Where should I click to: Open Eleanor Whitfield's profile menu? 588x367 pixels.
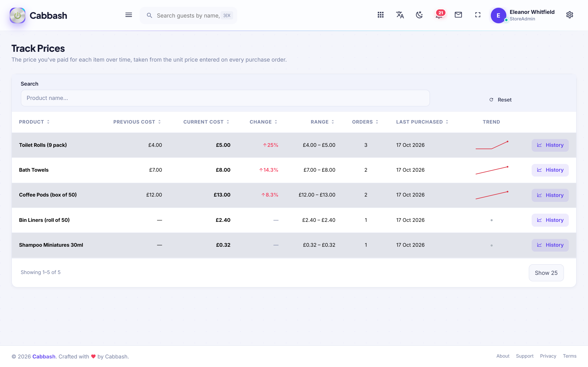click(523, 15)
